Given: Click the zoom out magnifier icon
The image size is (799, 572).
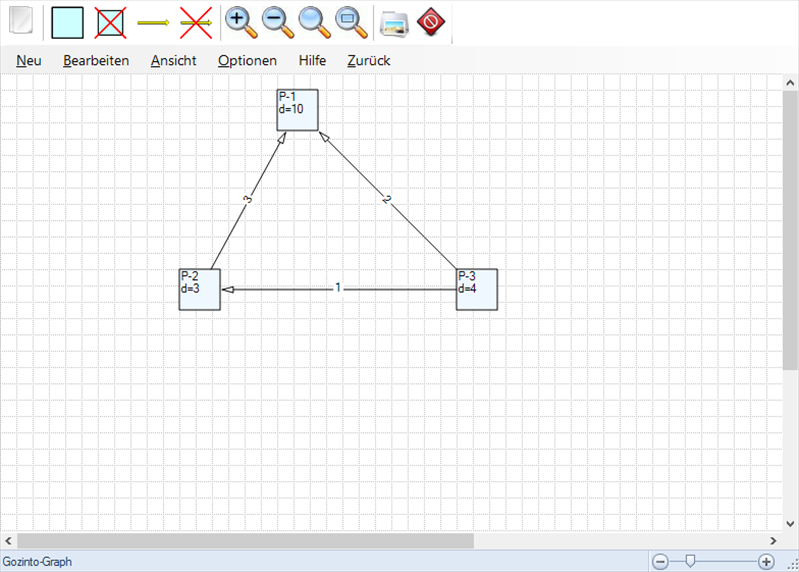Looking at the screenshot, I should click(277, 21).
